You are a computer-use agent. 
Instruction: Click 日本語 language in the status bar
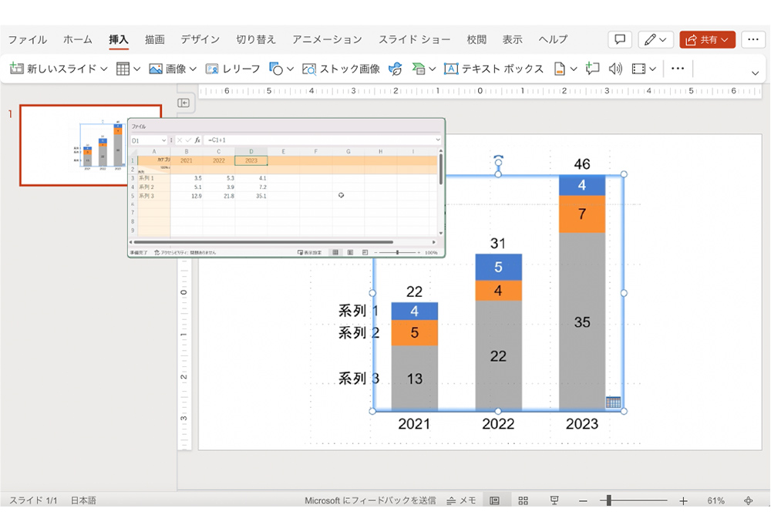click(83, 500)
